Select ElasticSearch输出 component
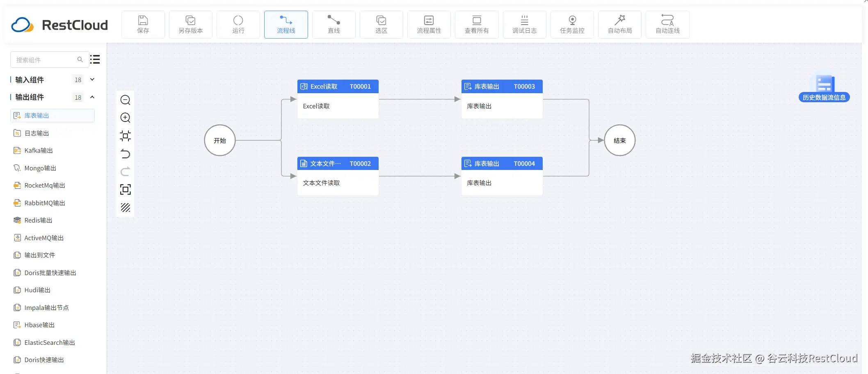This screenshot has height=374, width=868. pyautogui.click(x=53, y=342)
